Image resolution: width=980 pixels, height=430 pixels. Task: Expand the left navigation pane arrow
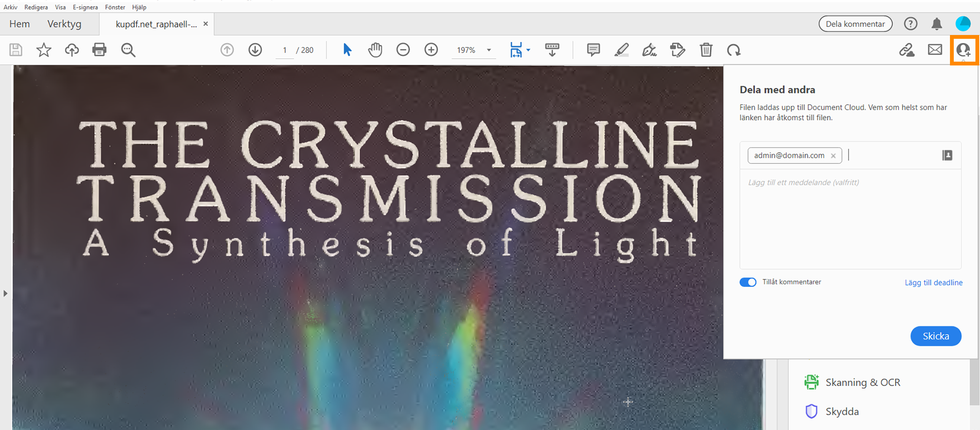coord(5,293)
